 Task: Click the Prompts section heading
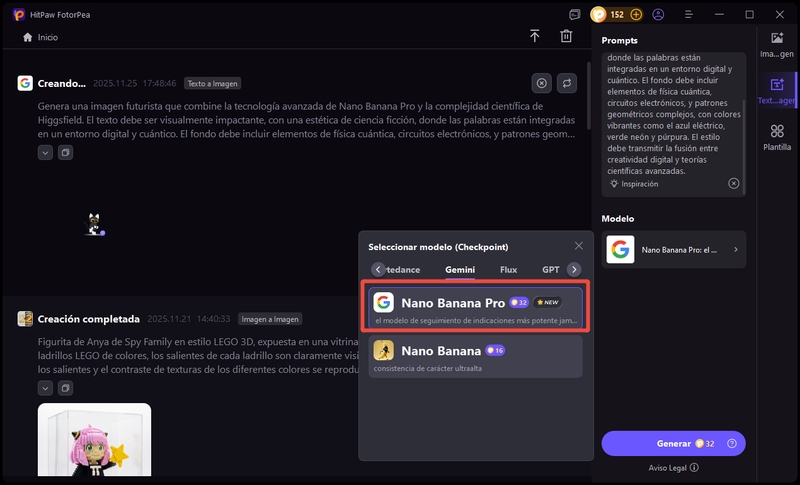[x=619, y=40]
